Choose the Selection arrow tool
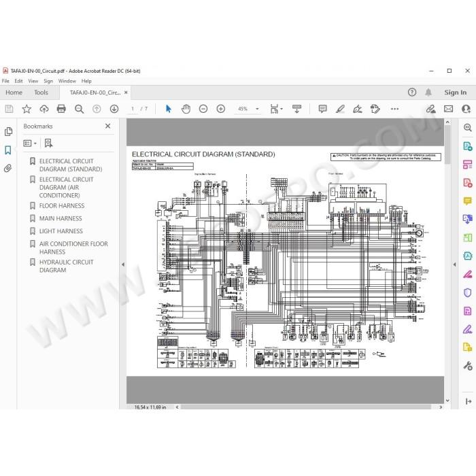 tap(169, 109)
